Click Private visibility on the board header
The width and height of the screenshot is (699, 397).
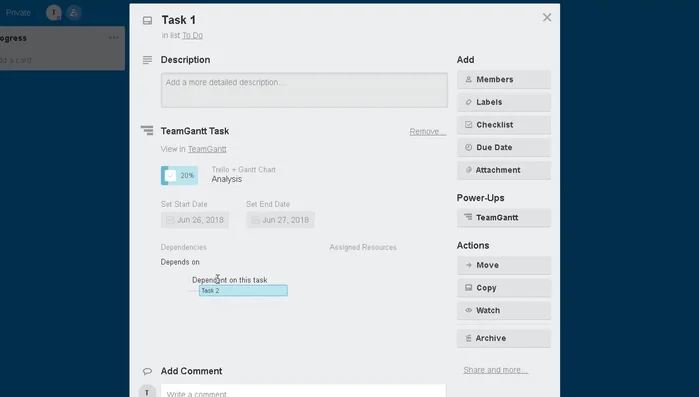click(18, 12)
